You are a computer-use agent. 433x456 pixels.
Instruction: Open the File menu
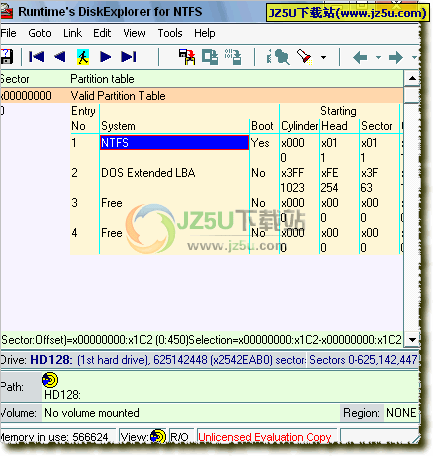tap(8, 33)
